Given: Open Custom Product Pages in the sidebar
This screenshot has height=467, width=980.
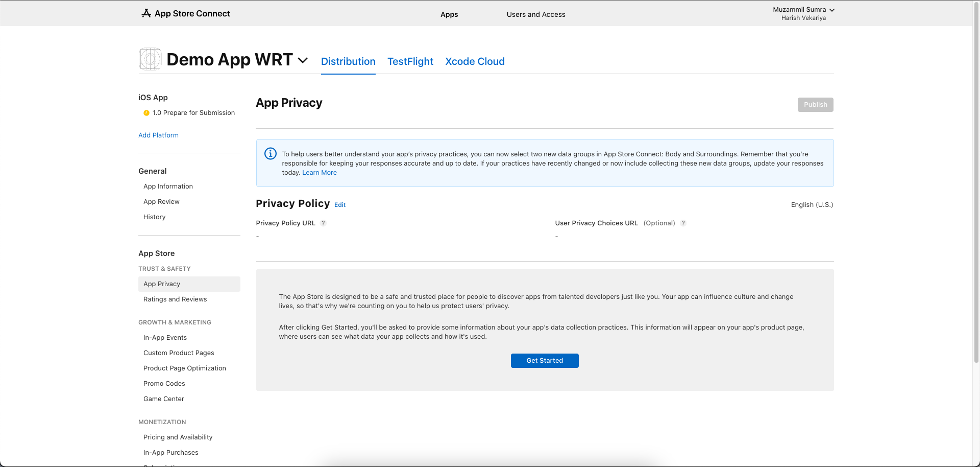Looking at the screenshot, I should 179,353.
